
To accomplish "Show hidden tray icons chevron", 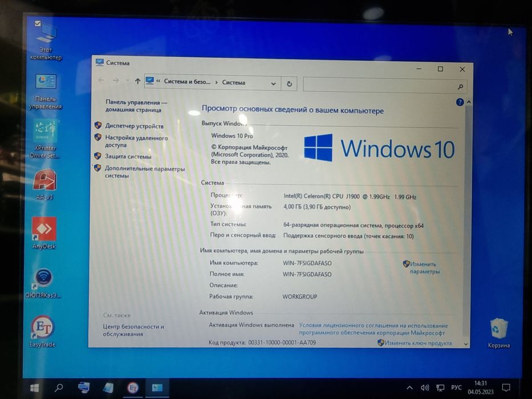I will [409, 388].
